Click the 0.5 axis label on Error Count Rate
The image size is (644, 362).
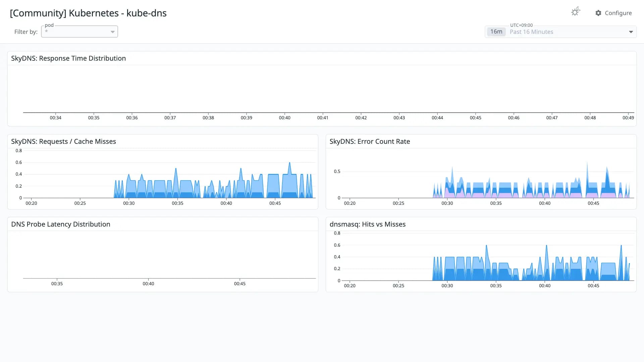click(x=337, y=171)
